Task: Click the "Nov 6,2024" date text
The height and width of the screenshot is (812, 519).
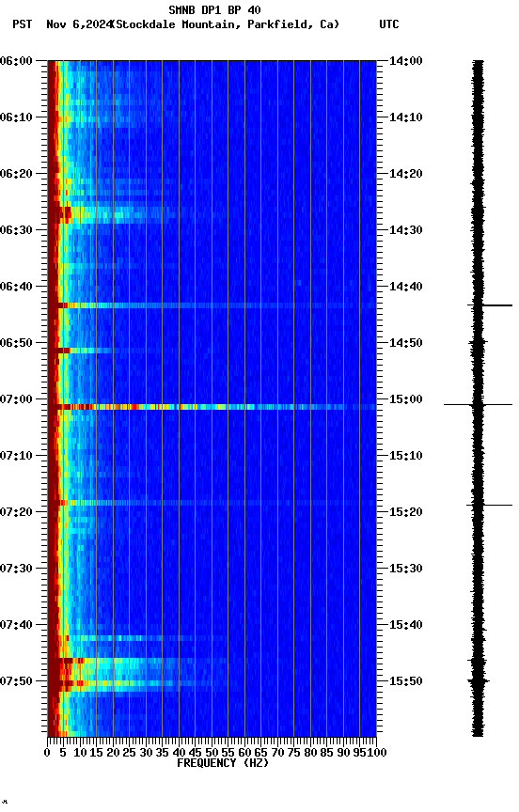Action: click(79, 24)
